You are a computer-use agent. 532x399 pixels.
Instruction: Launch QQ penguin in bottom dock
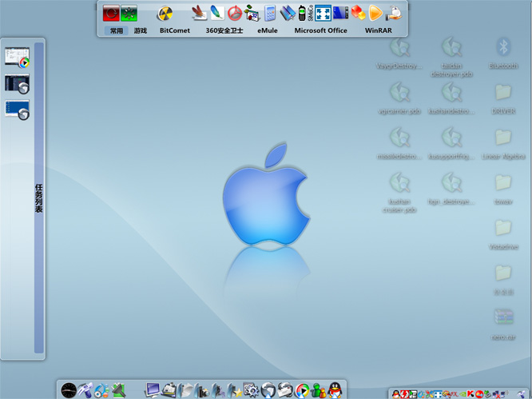pos(335,390)
